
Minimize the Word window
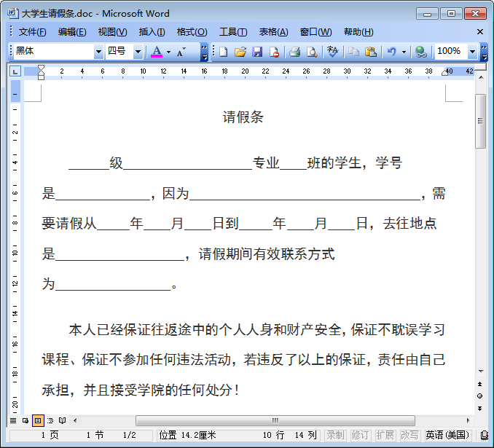tap(427, 14)
